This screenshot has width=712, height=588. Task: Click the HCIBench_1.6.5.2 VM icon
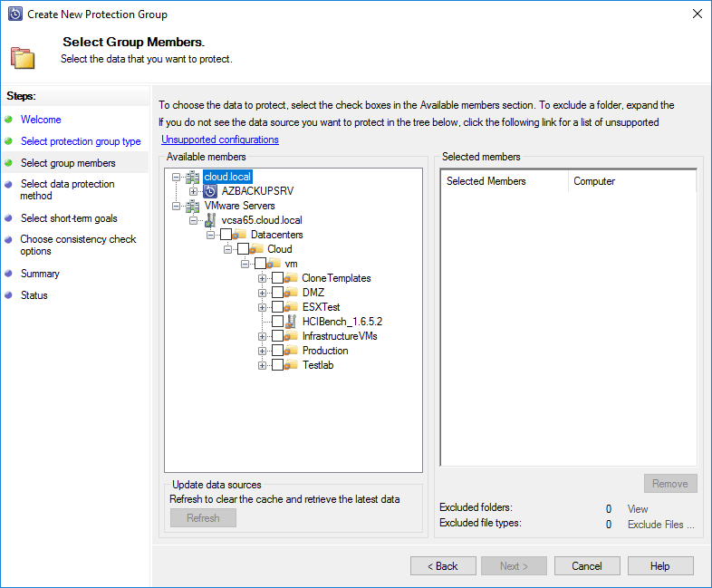[x=291, y=322]
